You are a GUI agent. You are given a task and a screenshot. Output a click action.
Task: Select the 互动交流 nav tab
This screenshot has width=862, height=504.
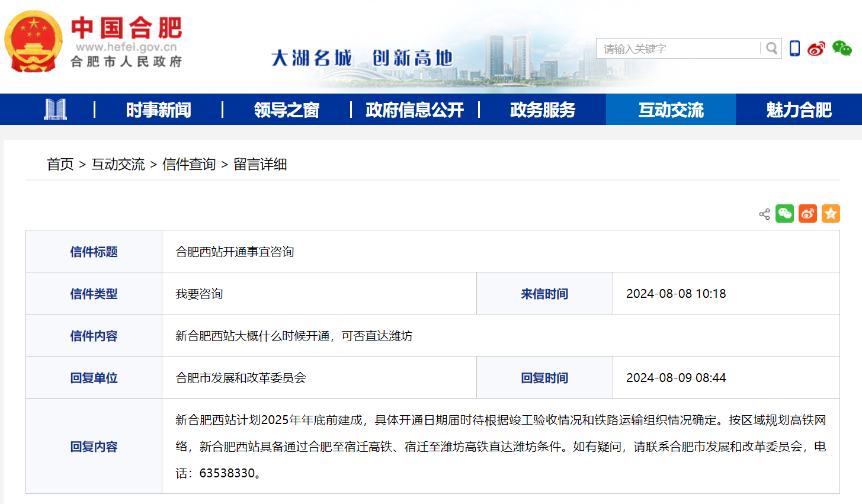(671, 110)
